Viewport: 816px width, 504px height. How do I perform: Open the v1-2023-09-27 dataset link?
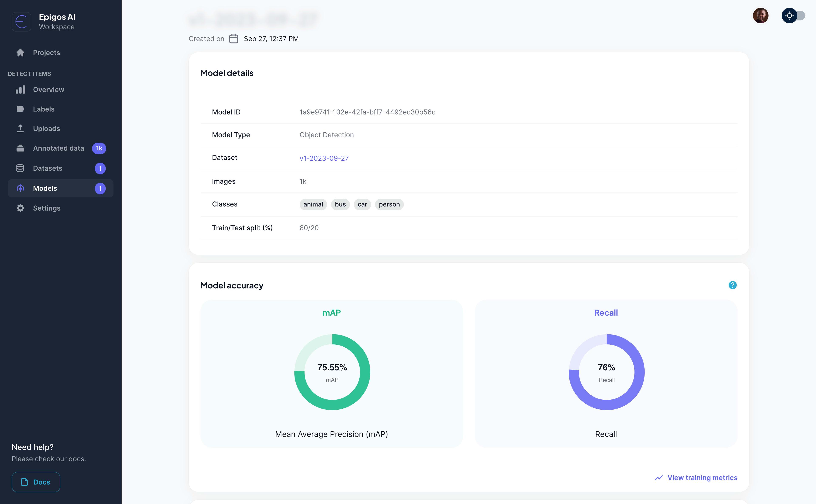[x=324, y=158]
